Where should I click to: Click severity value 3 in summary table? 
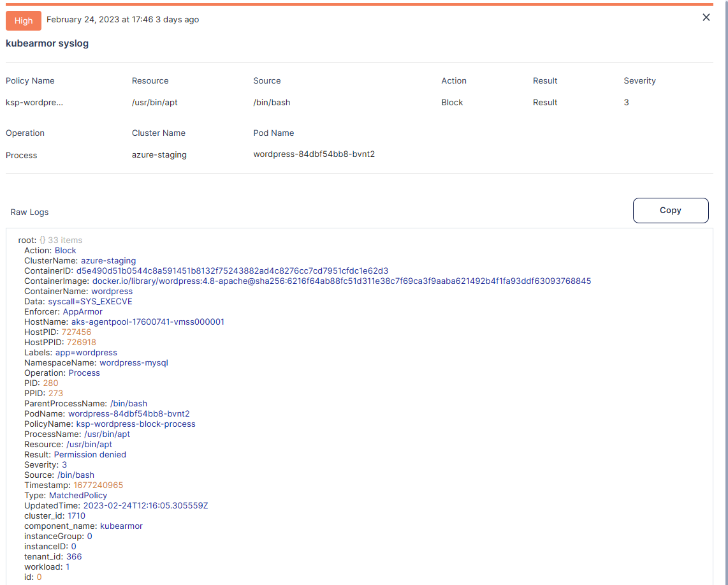(x=626, y=102)
